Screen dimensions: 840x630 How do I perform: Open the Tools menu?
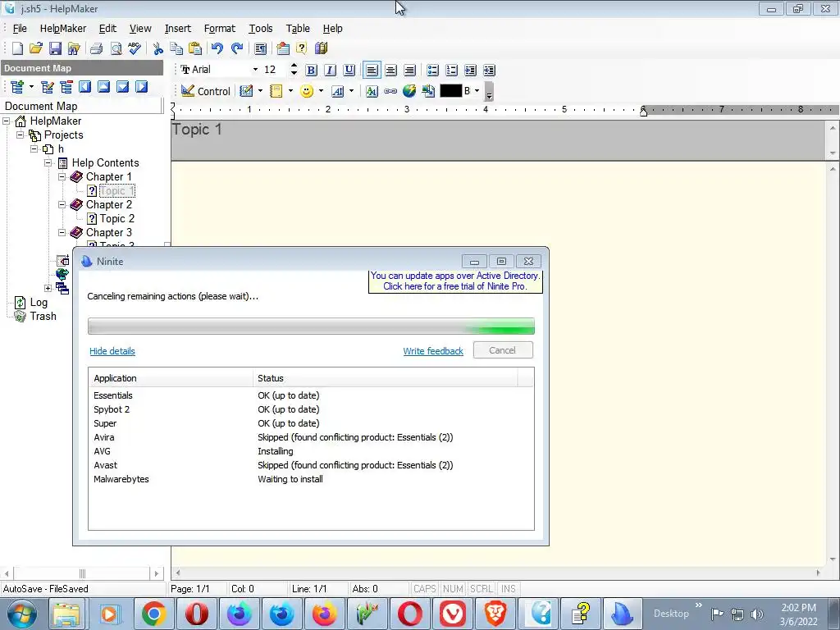tap(261, 29)
